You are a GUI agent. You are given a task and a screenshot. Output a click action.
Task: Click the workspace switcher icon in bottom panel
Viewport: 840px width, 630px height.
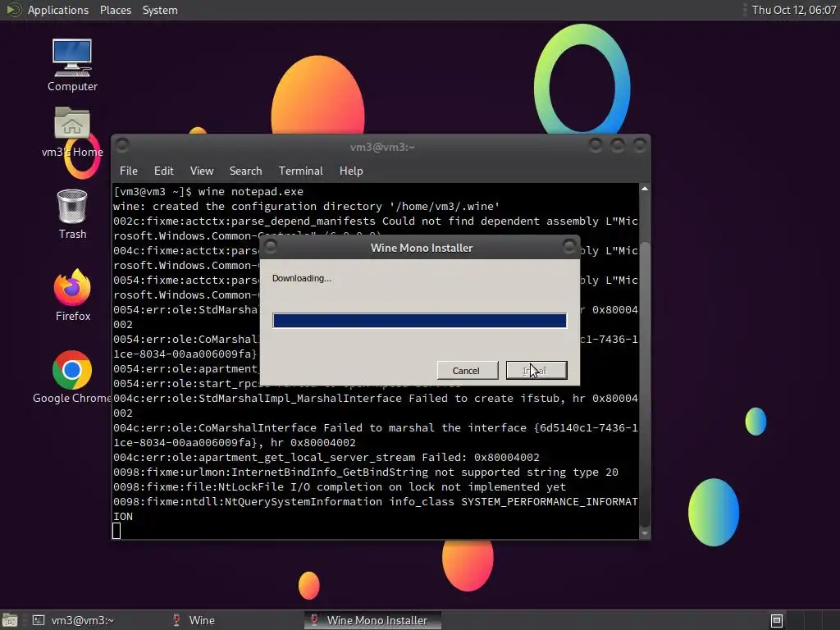pyautogui.click(x=777, y=620)
